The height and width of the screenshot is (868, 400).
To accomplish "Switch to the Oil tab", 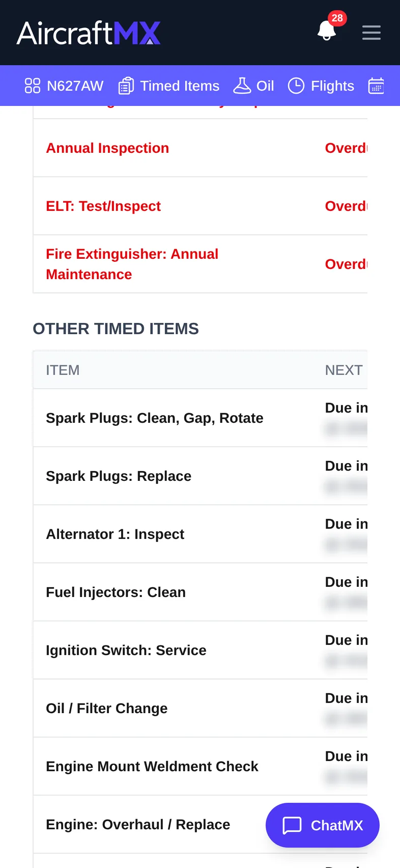I will [253, 86].
